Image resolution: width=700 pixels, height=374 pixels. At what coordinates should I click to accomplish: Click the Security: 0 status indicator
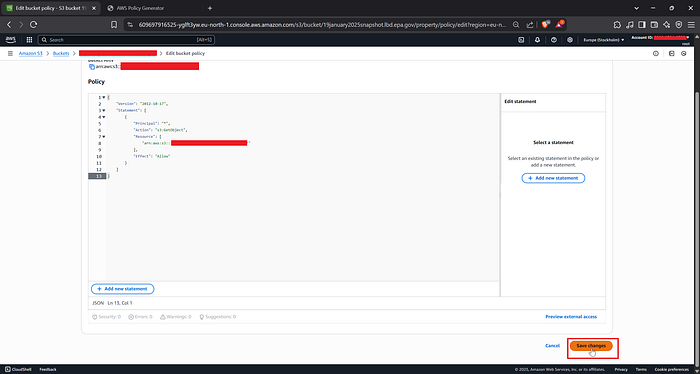[106, 317]
